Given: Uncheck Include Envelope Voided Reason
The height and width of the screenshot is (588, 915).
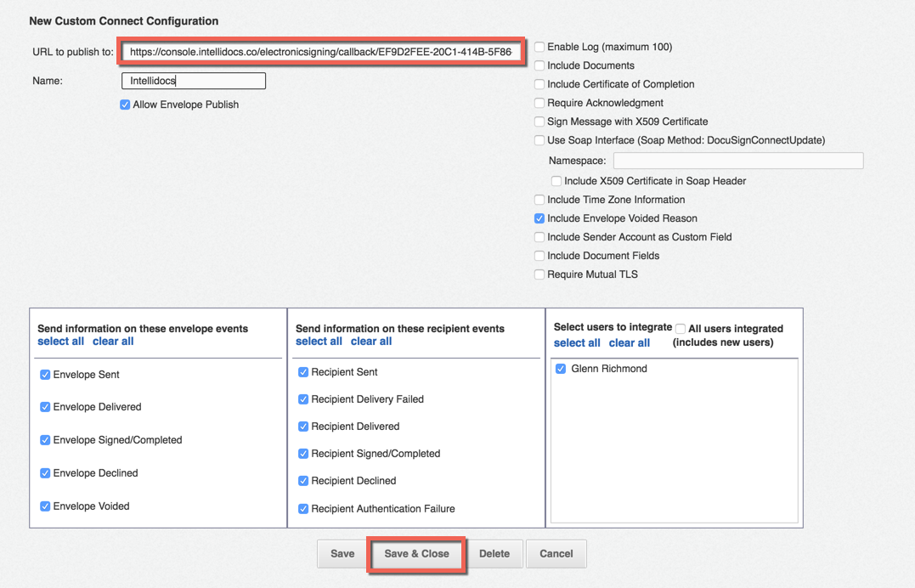Looking at the screenshot, I should point(539,218).
